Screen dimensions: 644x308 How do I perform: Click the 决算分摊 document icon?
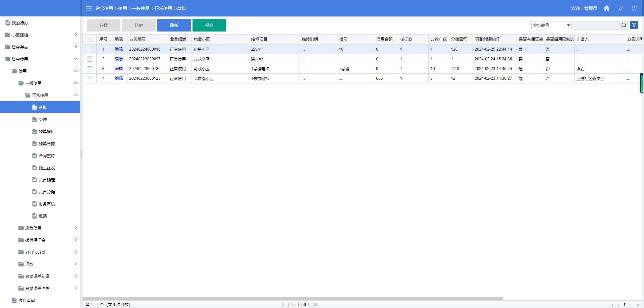point(35,192)
